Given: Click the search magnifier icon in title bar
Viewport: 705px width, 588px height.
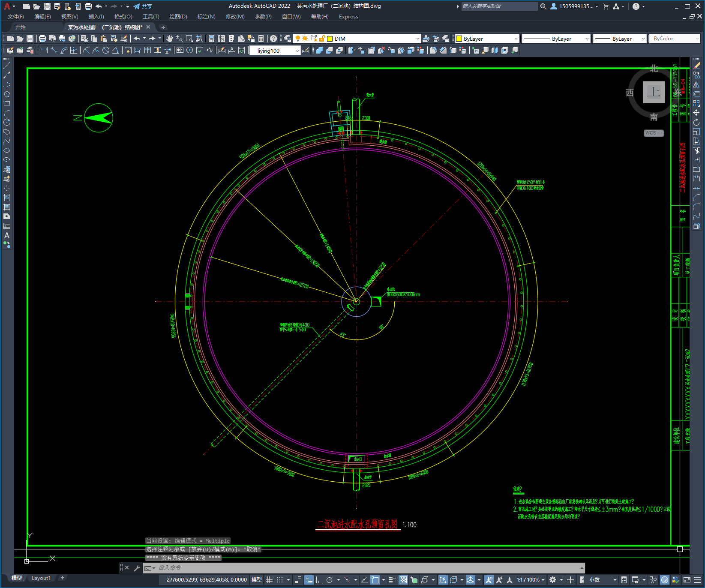Looking at the screenshot, I should coord(543,6).
